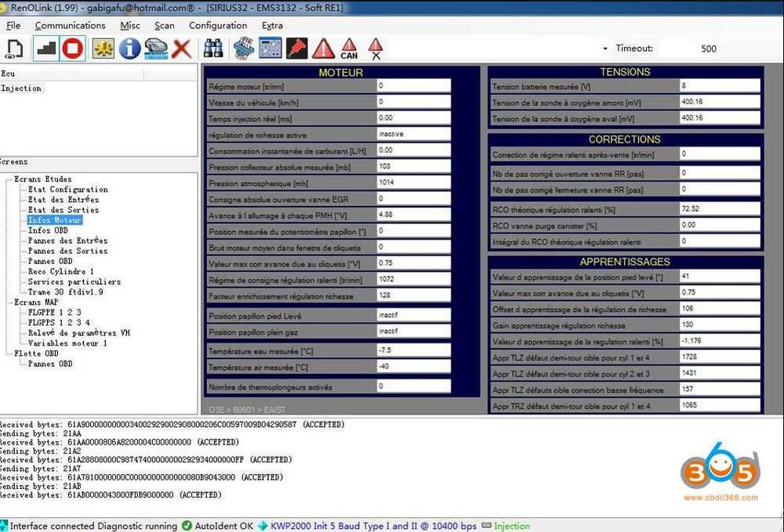The image size is (784, 532).
Task: Select Etat des Sorties tree item
Action: (x=64, y=210)
